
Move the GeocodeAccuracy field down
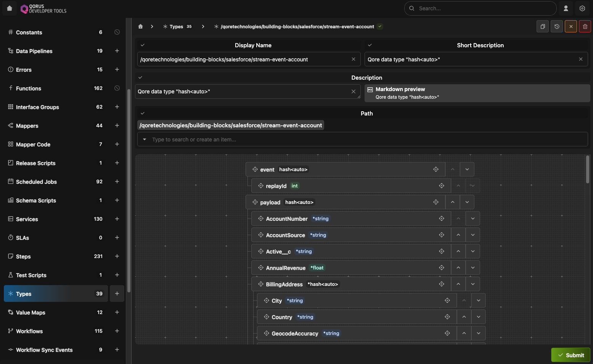(479, 333)
